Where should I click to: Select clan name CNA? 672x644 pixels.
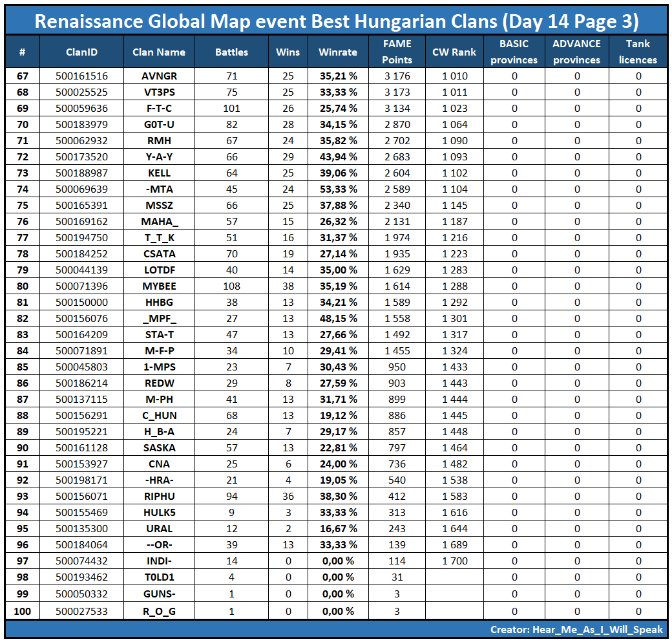click(x=159, y=464)
